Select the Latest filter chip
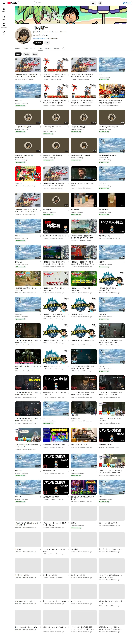Viewport: 134px width, 644px height. [18, 54]
